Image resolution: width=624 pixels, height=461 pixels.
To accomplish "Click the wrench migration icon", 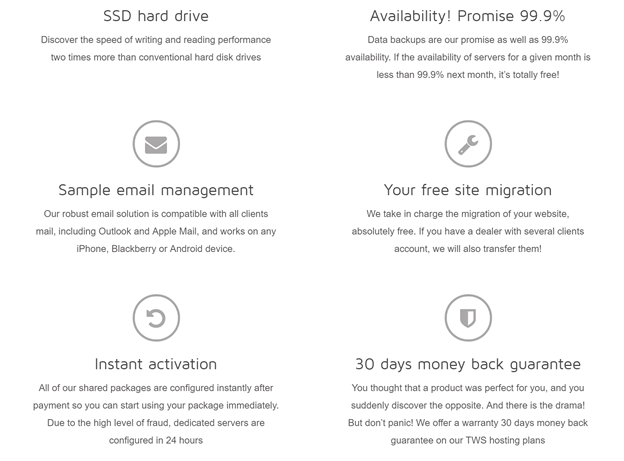I will pyautogui.click(x=468, y=144).
